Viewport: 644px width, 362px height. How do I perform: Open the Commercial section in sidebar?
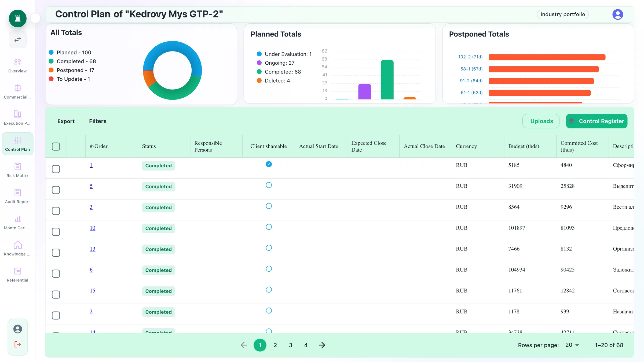pyautogui.click(x=17, y=92)
